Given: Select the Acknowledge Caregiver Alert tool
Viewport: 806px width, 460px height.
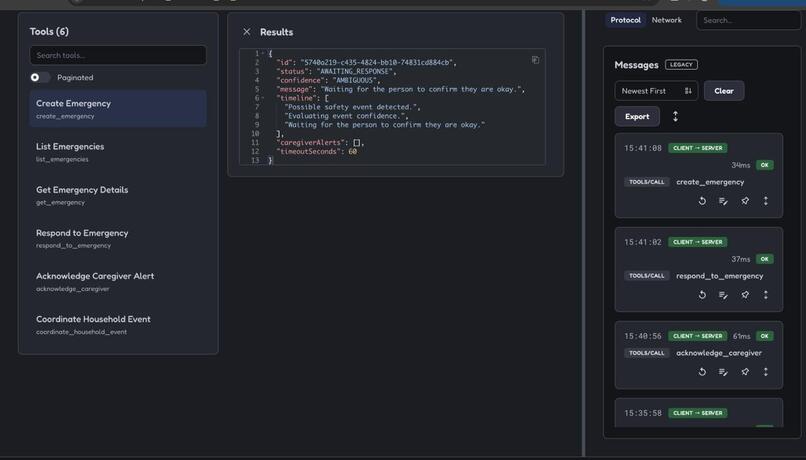Looking at the screenshot, I should click(x=118, y=281).
